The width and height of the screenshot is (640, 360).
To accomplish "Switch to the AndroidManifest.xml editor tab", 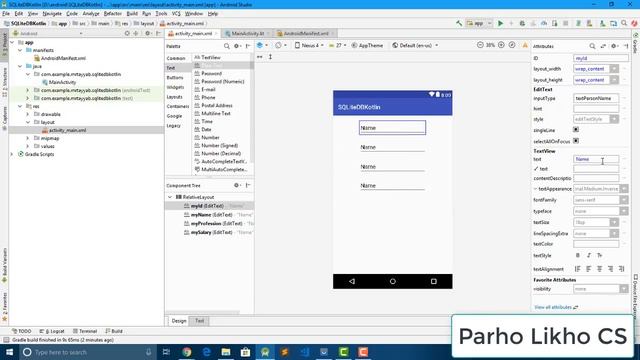I will 306,33.
